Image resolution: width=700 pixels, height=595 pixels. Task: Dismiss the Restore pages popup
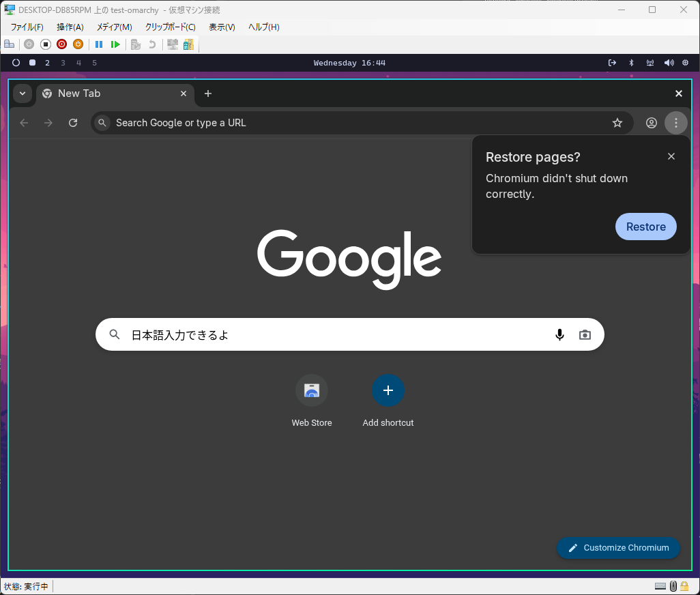tap(671, 156)
